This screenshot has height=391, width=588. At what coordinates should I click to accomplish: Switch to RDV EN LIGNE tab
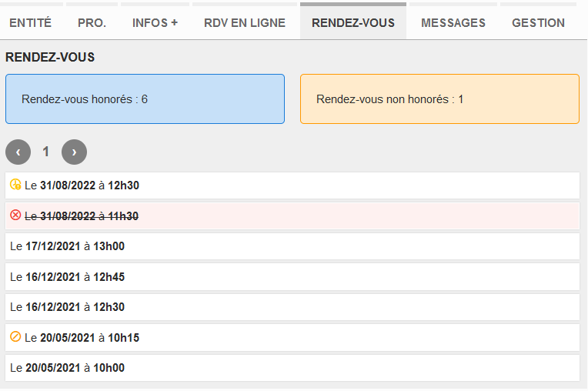coord(245,23)
